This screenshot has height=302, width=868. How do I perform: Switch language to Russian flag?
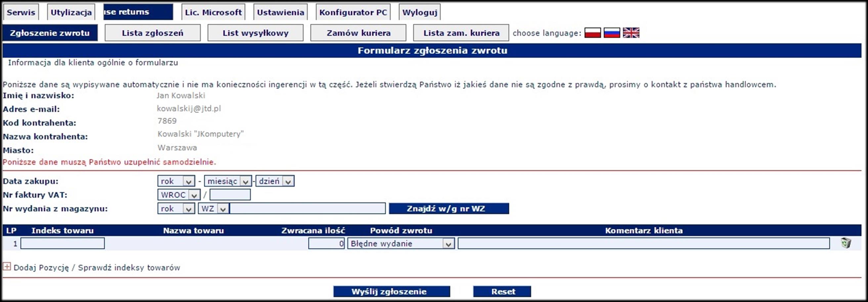[x=612, y=33]
